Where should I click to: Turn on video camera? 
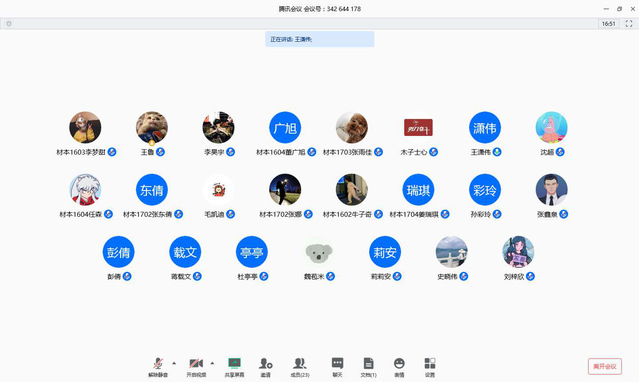[x=196, y=367]
